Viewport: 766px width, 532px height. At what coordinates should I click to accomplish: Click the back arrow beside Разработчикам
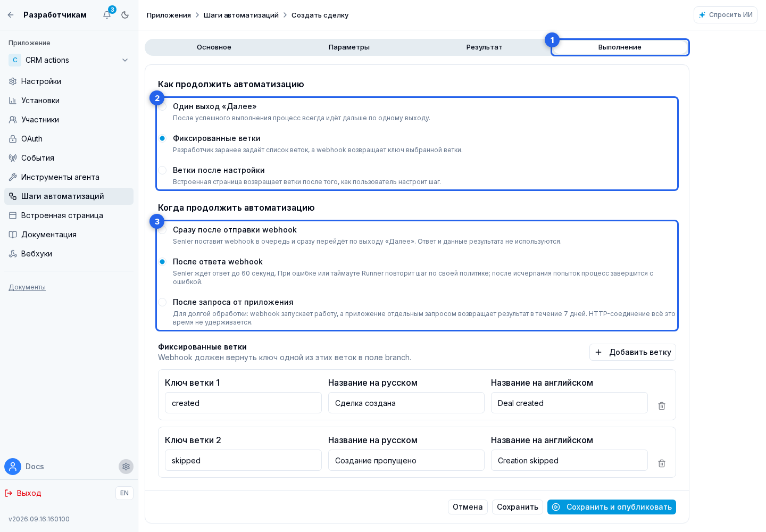pyautogui.click(x=11, y=15)
